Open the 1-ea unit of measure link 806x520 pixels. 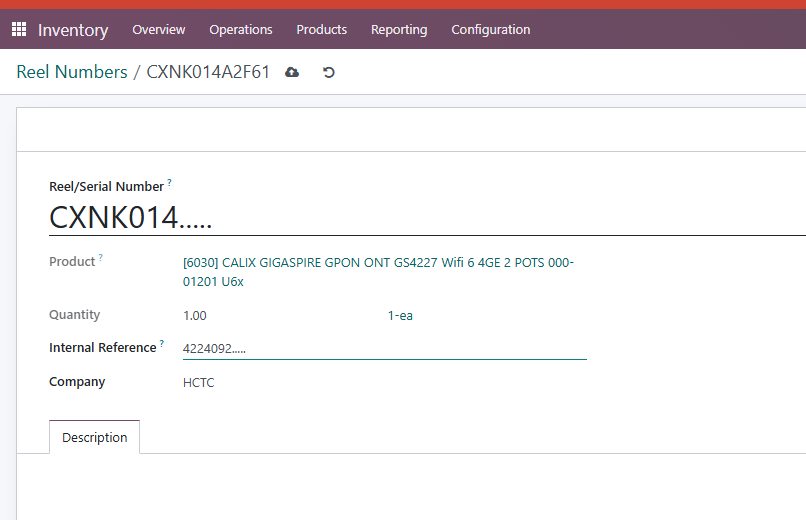[400, 315]
